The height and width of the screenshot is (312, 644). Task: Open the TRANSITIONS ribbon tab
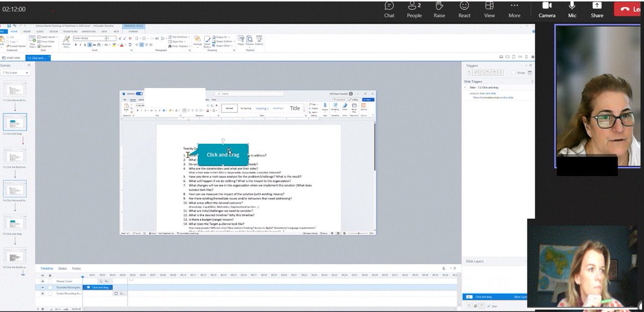[70, 32]
